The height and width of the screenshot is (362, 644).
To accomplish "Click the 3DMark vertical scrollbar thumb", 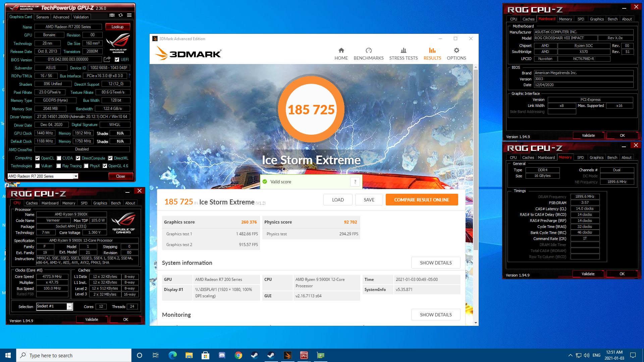I will (x=476, y=159).
